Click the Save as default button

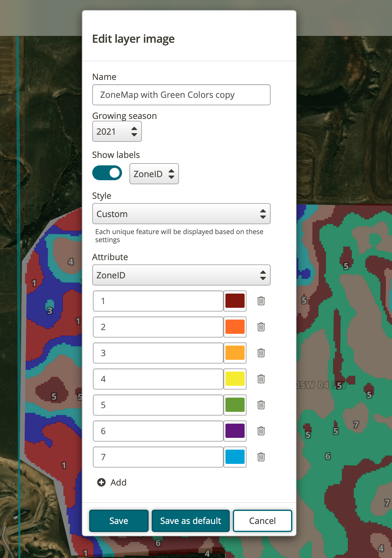(x=191, y=521)
